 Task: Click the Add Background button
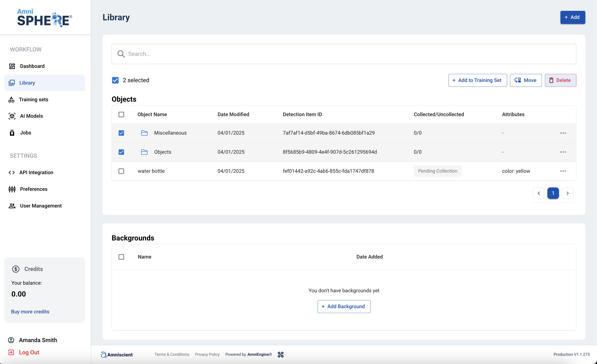point(344,307)
